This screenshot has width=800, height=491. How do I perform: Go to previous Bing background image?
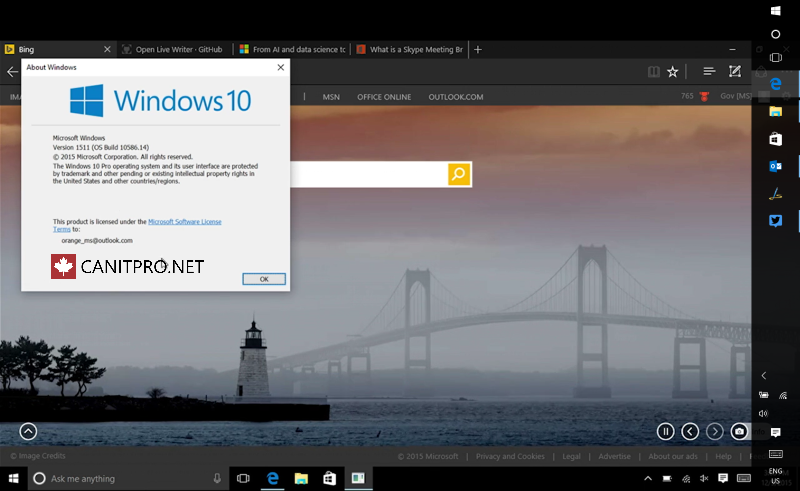(690, 432)
